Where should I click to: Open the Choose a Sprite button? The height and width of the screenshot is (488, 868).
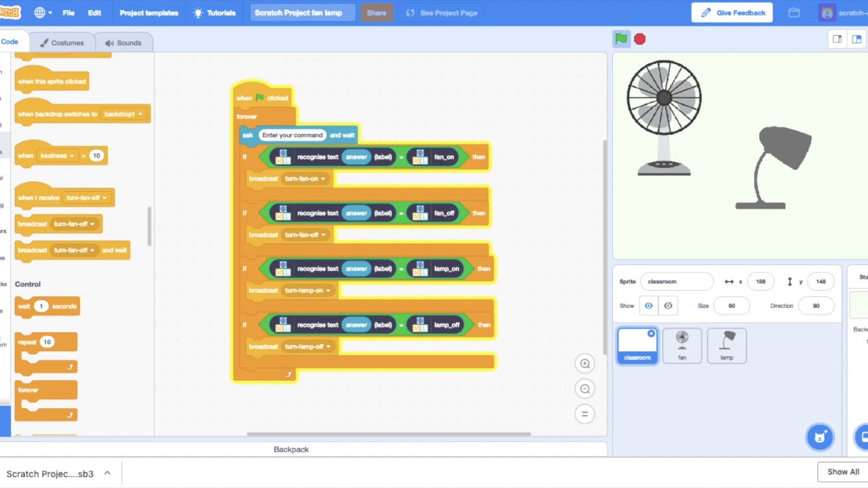click(819, 437)
